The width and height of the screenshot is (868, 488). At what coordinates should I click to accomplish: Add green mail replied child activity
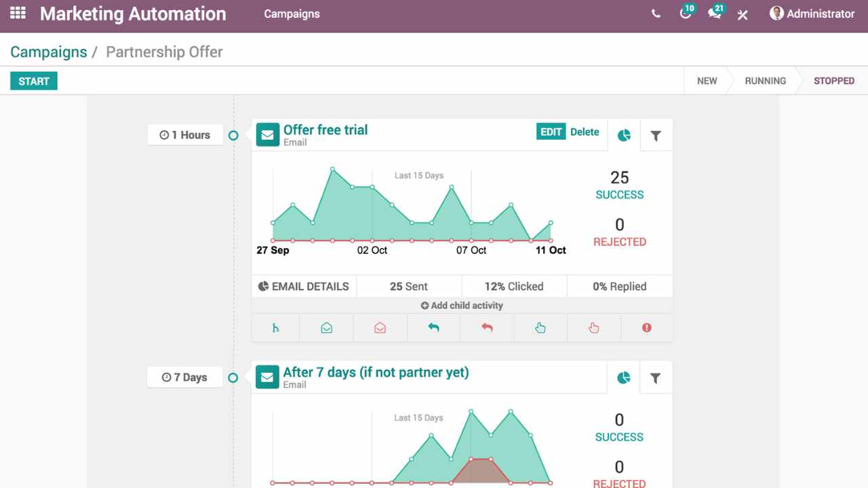(x=433, y=328)
